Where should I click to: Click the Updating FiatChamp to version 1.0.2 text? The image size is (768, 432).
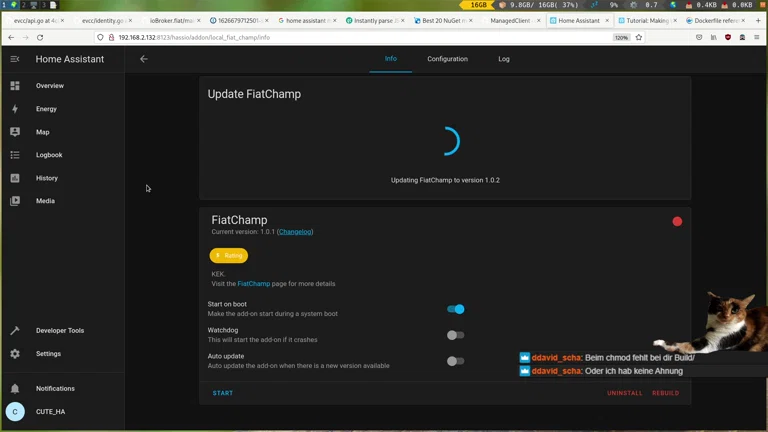(445, 180)
